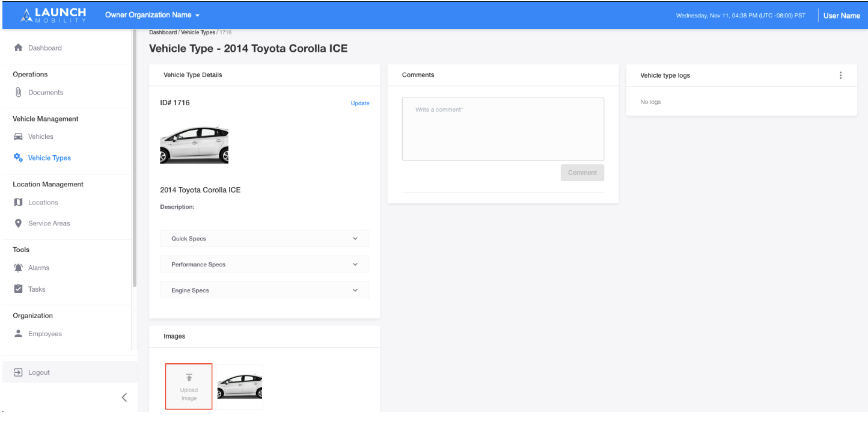Viewport: 868px width, 427px height.
Task: Click the 'Comments' card heading
Action: click(x=418, y=75)
